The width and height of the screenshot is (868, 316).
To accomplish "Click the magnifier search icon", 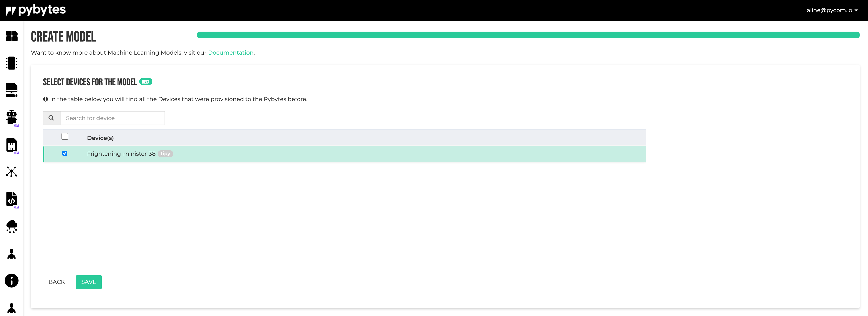I will coord(52,118).
